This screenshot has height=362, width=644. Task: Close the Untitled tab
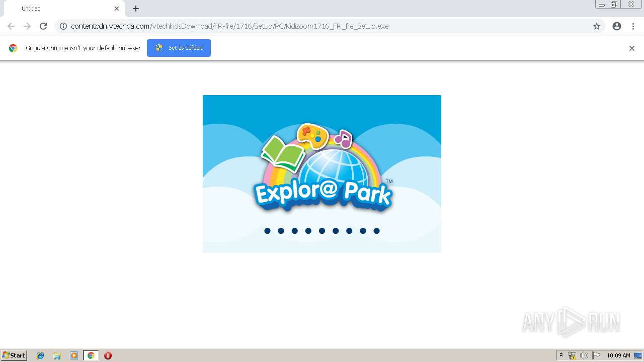point(117,9)
